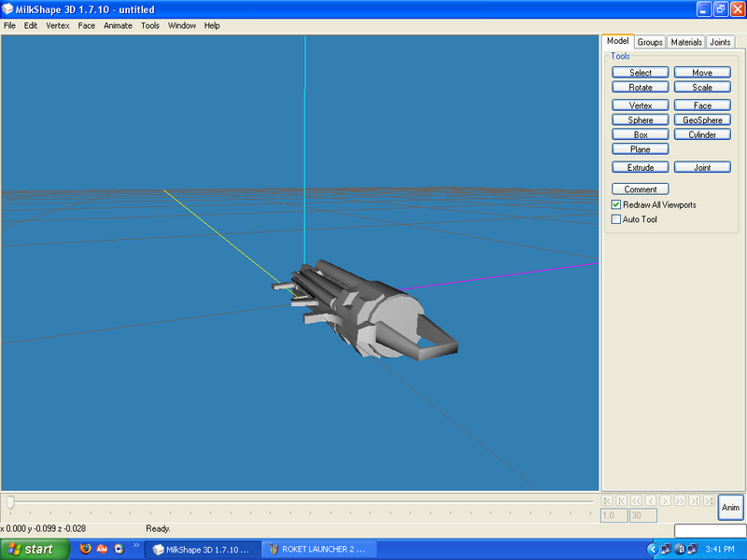This screenshot has height=560, width=747.
Task: Click the first network connection tray icon
Action: 666,549
